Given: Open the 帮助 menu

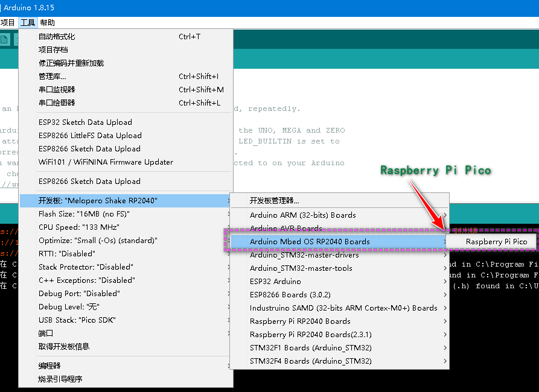Looking at the screenshot, I should (x=46, y=22).
